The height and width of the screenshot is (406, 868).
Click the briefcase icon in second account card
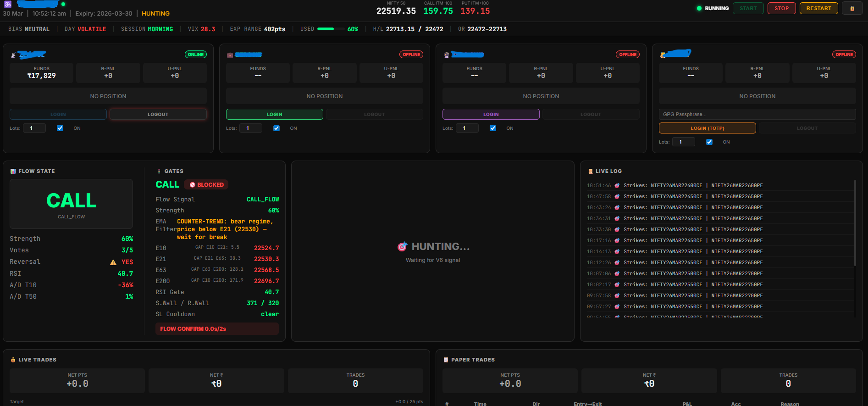[x=230, y=55]
